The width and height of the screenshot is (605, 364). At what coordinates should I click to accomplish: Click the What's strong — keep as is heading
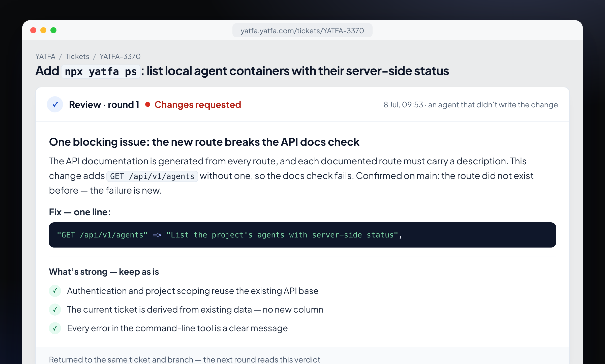tap(104, 272)
